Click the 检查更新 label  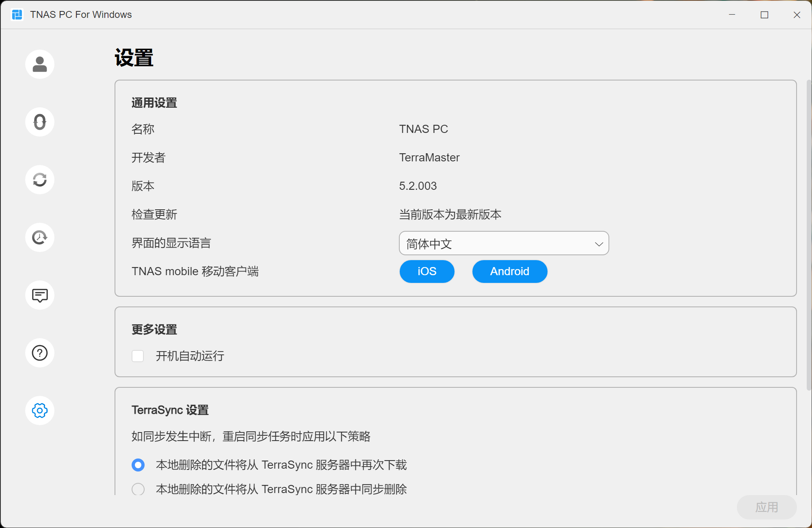[x=154, y=214]
